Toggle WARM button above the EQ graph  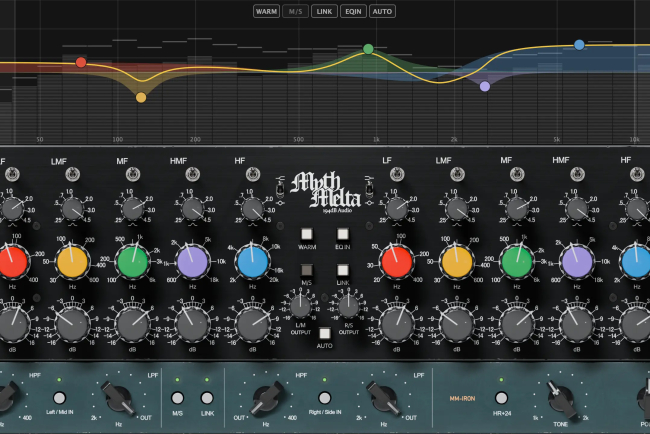pyautogui.click(x=266, y=12)
